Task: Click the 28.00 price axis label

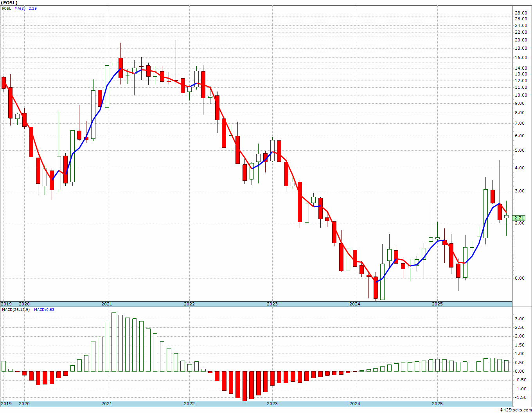Action: pyautogui.click(x=521, y=13)
